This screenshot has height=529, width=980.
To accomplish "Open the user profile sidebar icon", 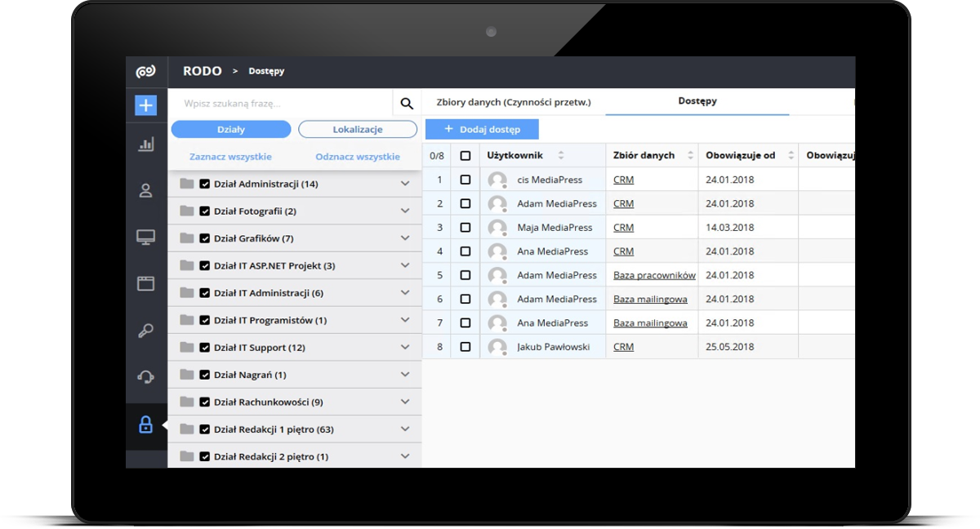I will pos(146,191).
